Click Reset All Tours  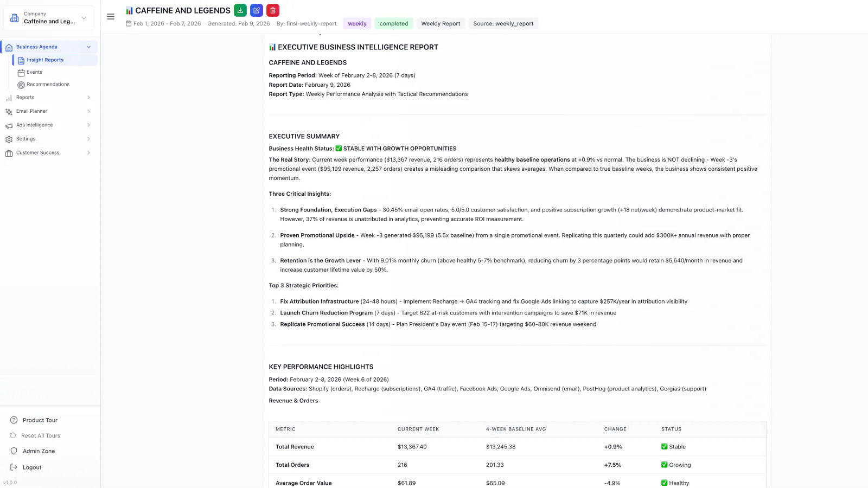41,435
